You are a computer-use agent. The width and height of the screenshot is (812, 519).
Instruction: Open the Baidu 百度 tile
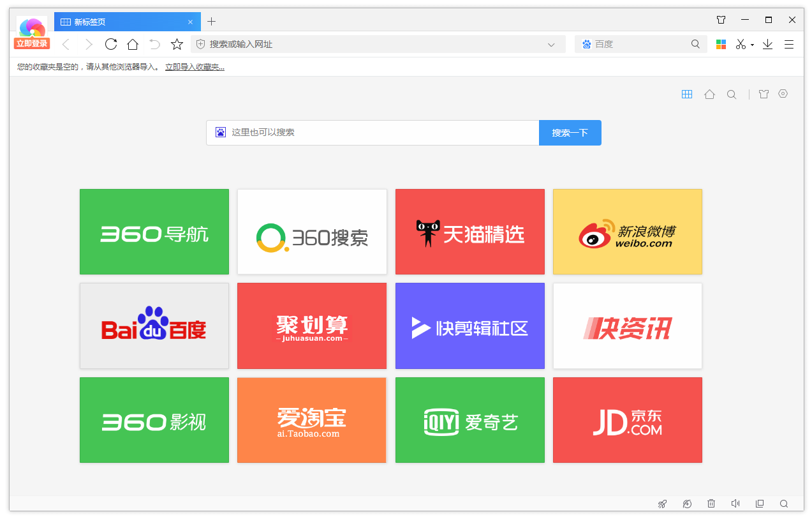[x=154, y=326]
